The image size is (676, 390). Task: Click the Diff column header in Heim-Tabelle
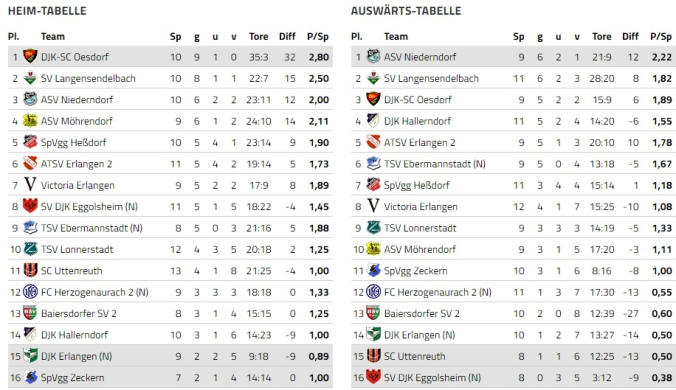(x=287, y=37)
